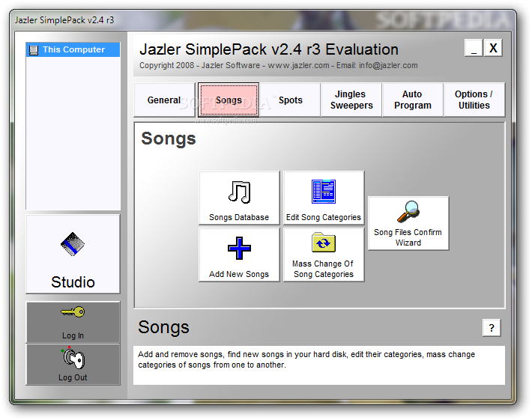Screen dimensions: 532x420
Task: Click the Log Out label
Action: click(x=73, y=377)
